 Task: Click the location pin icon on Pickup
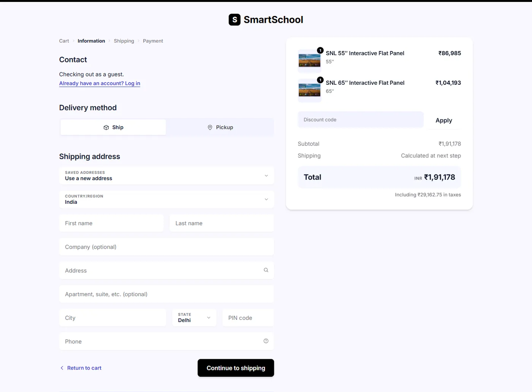[210, 127]
